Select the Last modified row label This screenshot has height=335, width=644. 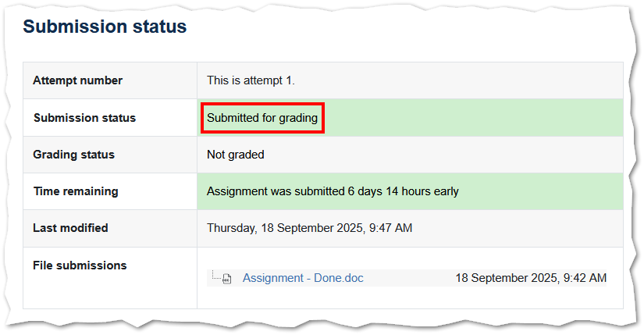click(x=70, y=228)
